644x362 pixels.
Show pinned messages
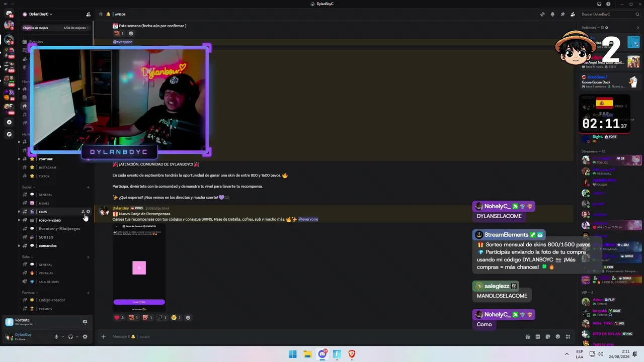pos(562,14)
